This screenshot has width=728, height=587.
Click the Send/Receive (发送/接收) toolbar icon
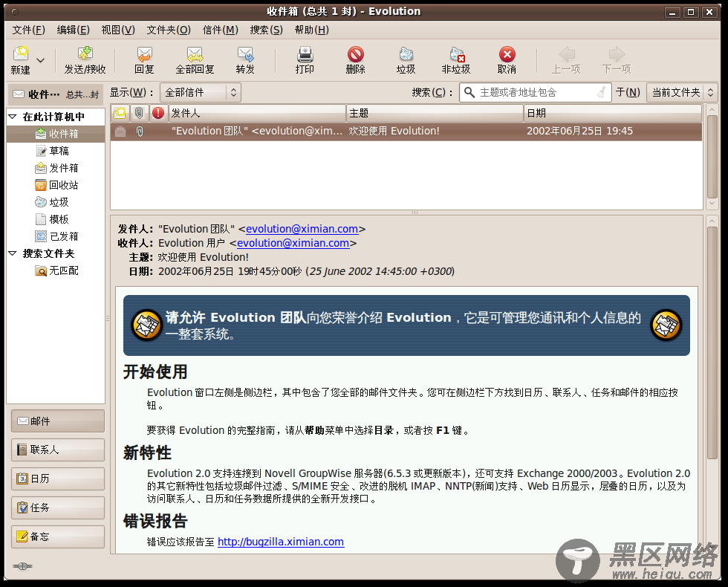pos(85,53)
